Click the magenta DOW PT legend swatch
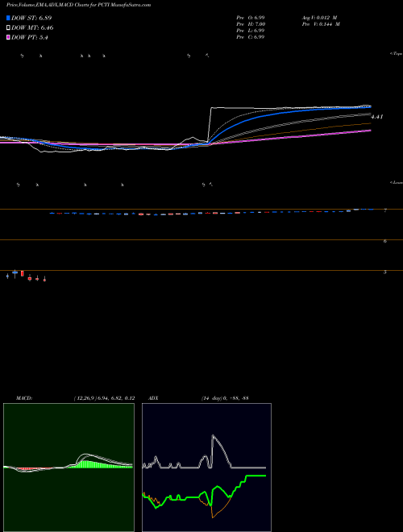Image resolution: width=403 pixels, height=532 pixels. [8, 37]
